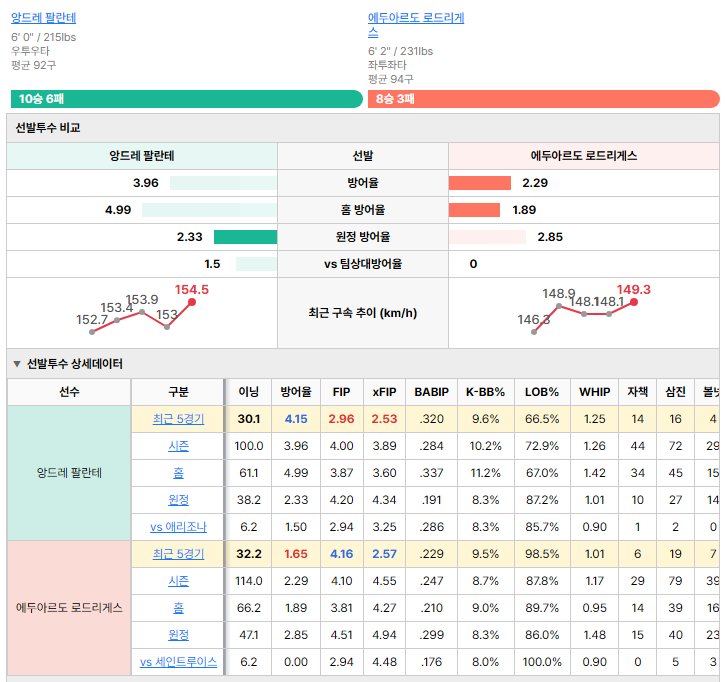
Task: Open the 앙드레 팔란테 player profile link
Action: [44, 18]
